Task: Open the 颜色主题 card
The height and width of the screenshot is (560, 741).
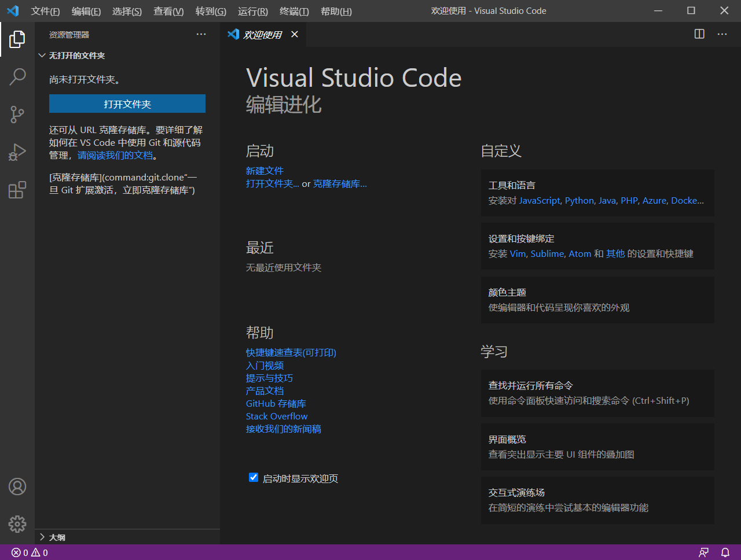Action: (x=597, y=300)
